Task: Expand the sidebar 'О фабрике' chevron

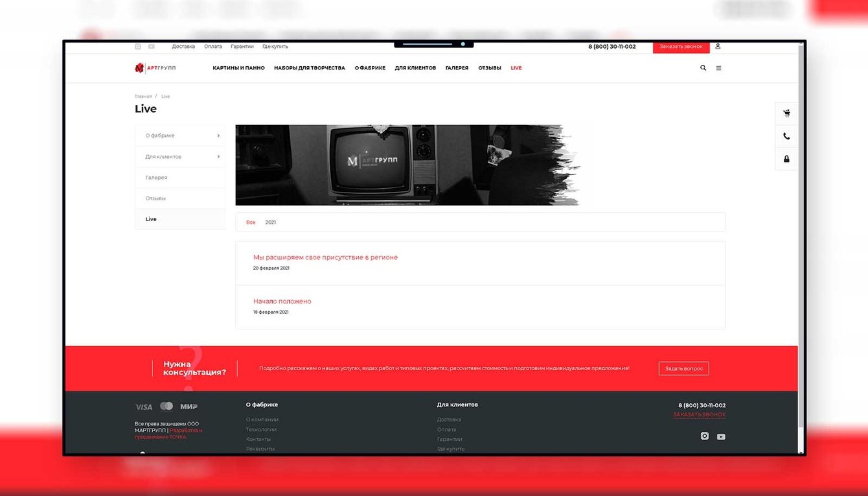Action: (x=218, y=136)
